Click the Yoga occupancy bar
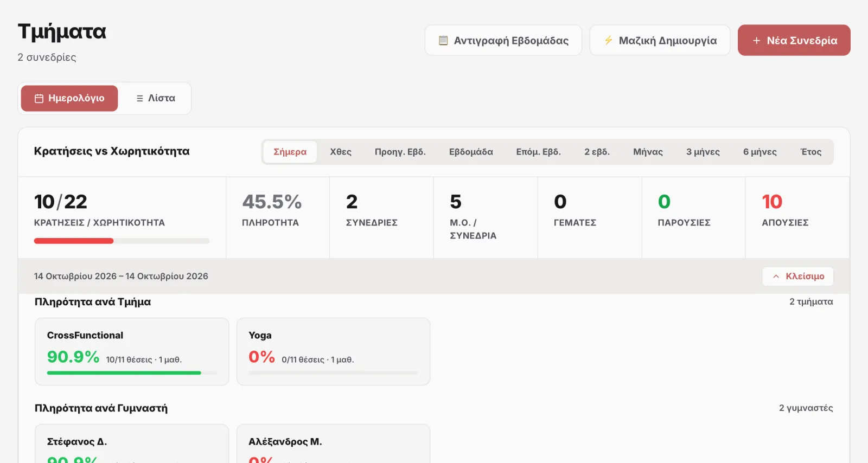Image resolution: width=868 pixels, height=463 pixels. click(333, 373)
